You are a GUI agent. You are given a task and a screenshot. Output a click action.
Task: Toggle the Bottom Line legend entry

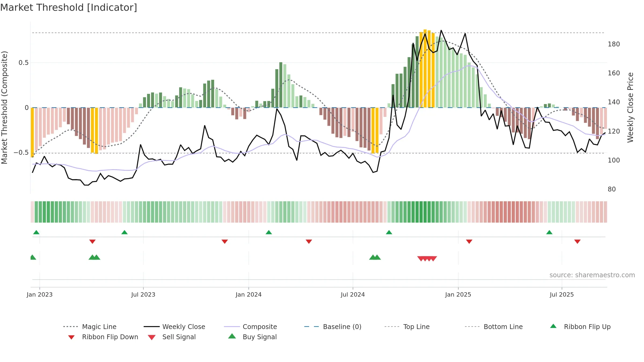point(494,327)
